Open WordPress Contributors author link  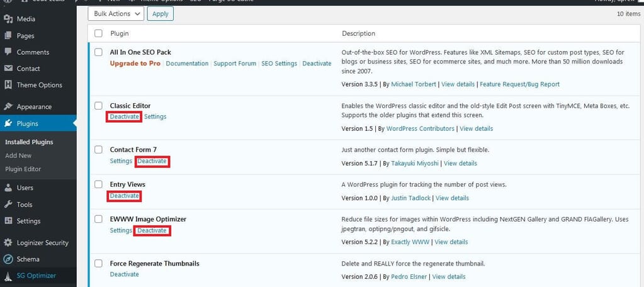point(420,128)
